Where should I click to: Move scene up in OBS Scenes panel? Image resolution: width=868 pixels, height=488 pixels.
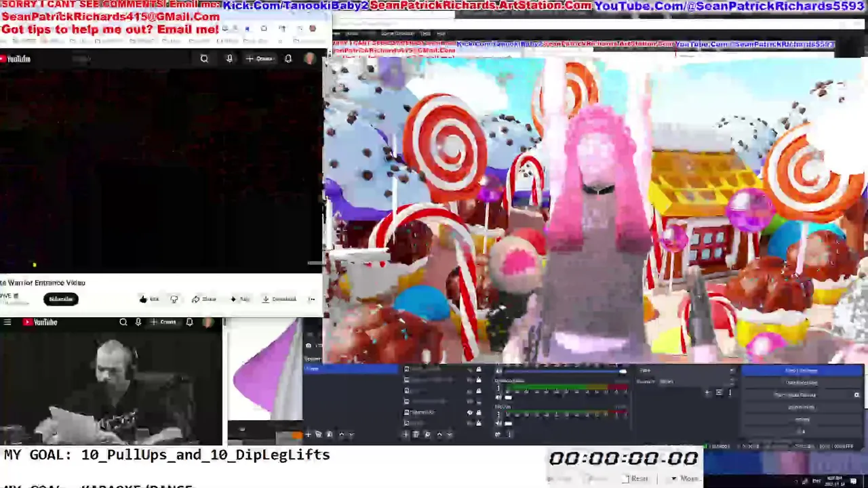coord(342,434)
